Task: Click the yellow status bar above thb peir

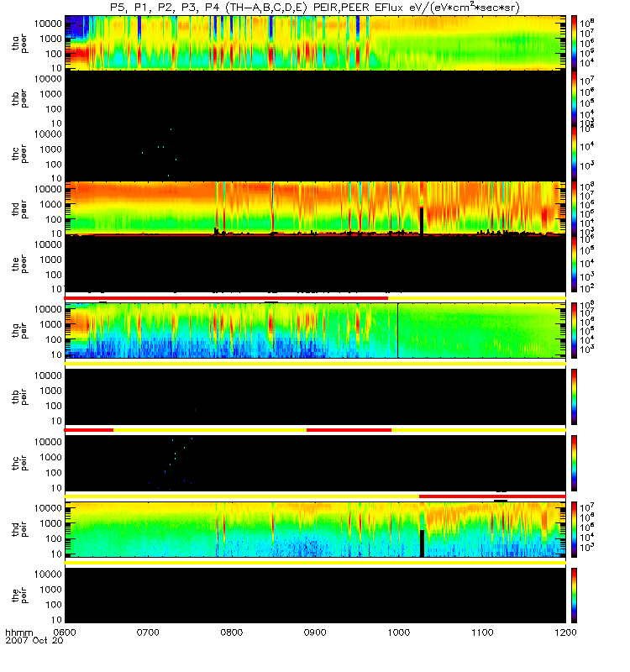Action: click(x=315, y=364)
